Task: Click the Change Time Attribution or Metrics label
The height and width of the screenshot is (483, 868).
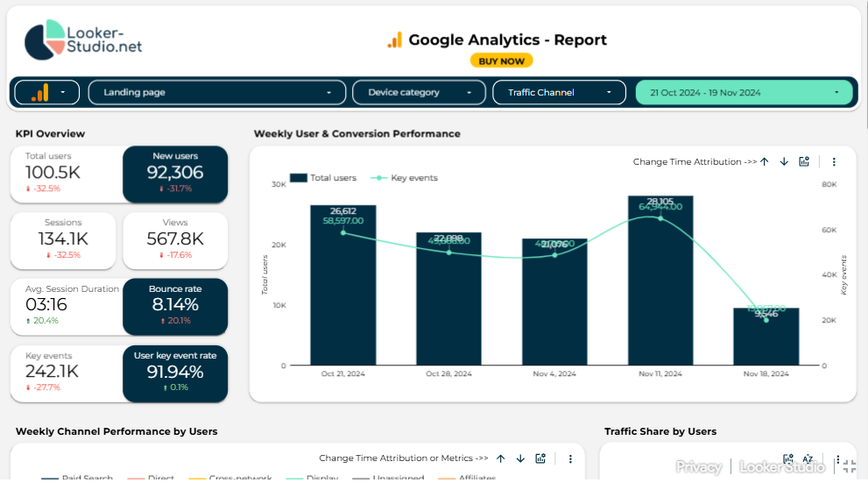Action: pyautogui.click(x=404, y=458)
